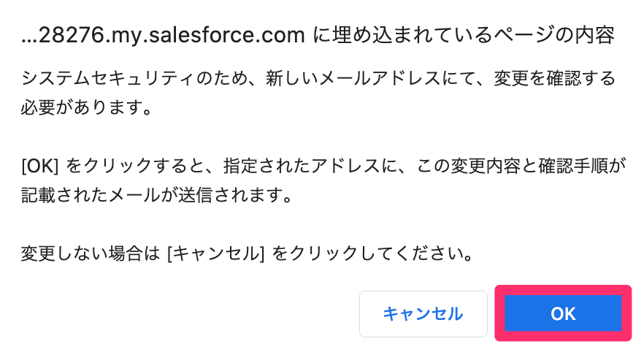The width and height of the screenshot is (644, 355).
Task: Select the pink-highlighted OK button
Action: coord(563,313)
